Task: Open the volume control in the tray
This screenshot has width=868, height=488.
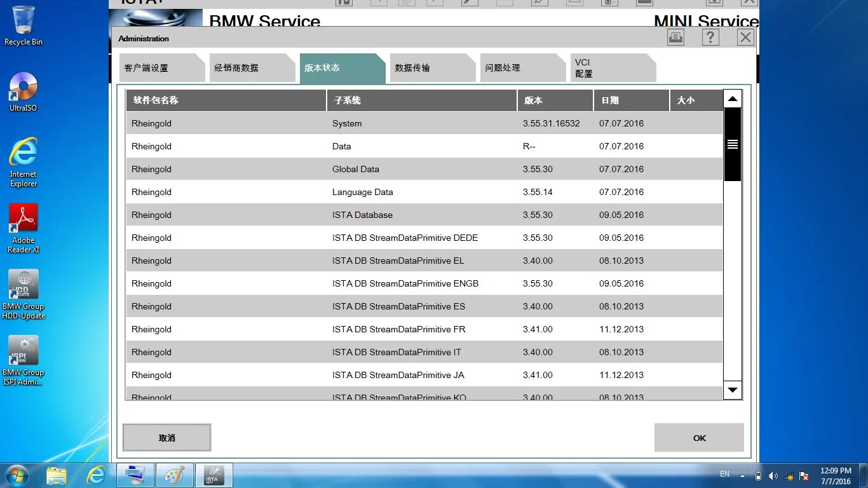Action: [773, 475]
